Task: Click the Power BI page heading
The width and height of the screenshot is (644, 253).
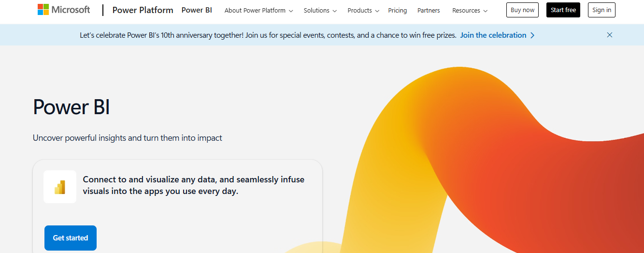Action: coord(72,107)
